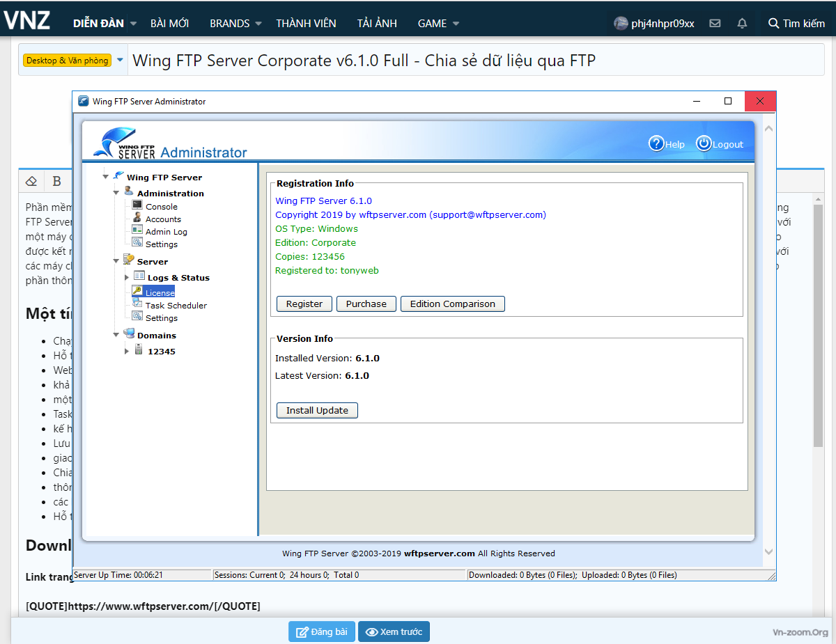Click the BRANDS nav item

coord(230,23)
